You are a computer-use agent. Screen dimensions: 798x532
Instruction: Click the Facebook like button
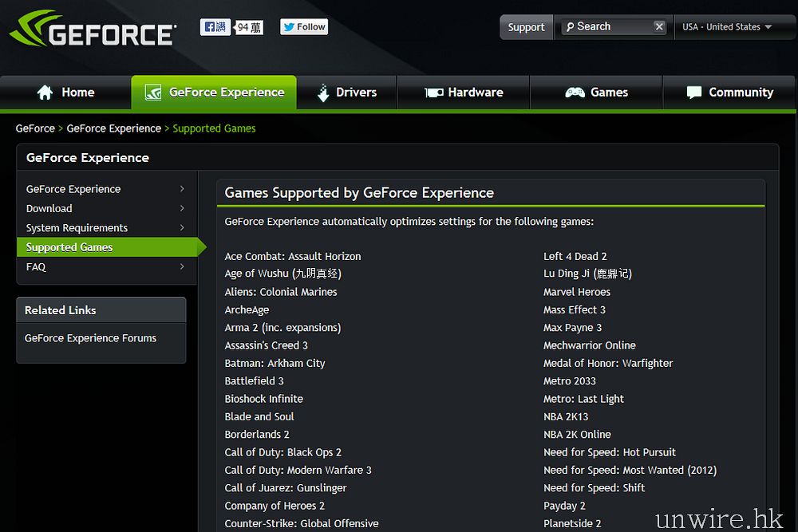[x=215, y=27]
